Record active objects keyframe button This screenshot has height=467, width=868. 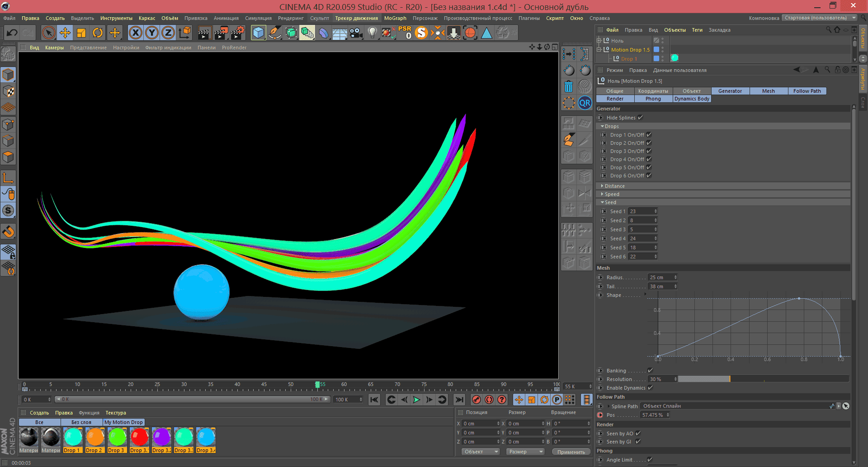[476, 400]
